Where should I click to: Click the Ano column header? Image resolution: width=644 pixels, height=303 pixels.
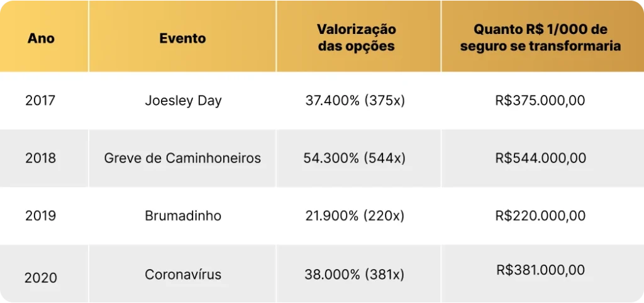click(x=41, y=38)
